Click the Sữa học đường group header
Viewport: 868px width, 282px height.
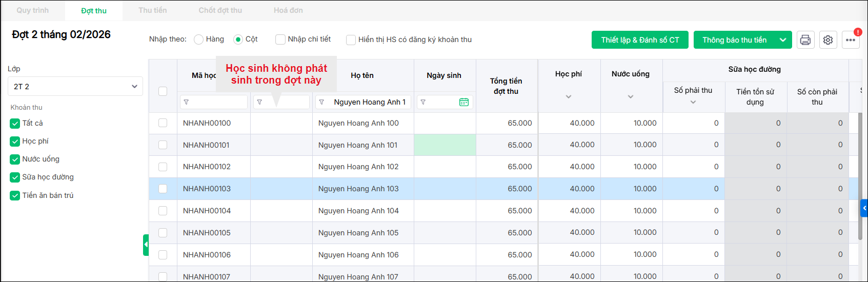755,70
